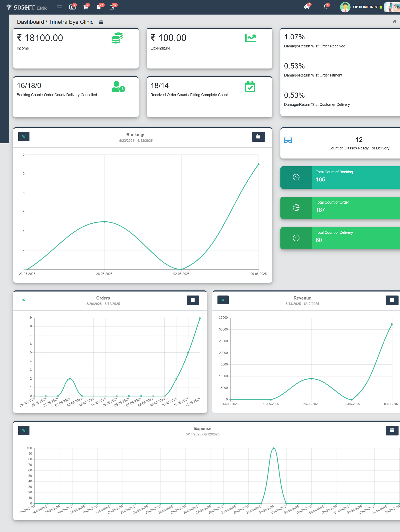
Task: Toggle the hamburger sidebar menu
Action: click(x=59, y=7)
